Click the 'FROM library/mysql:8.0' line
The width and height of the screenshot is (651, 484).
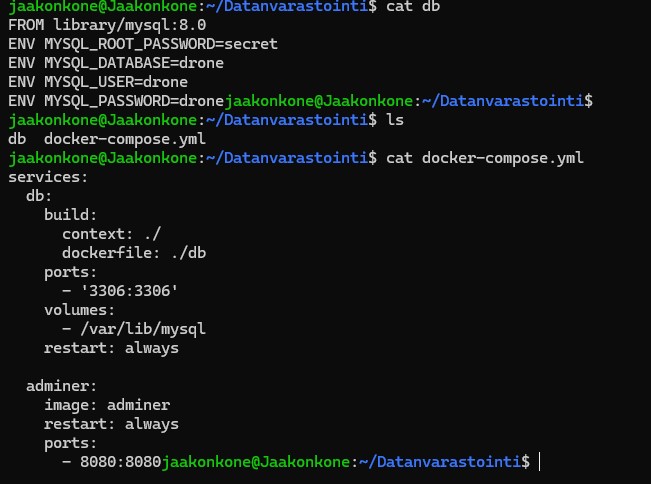click(108, 25)
